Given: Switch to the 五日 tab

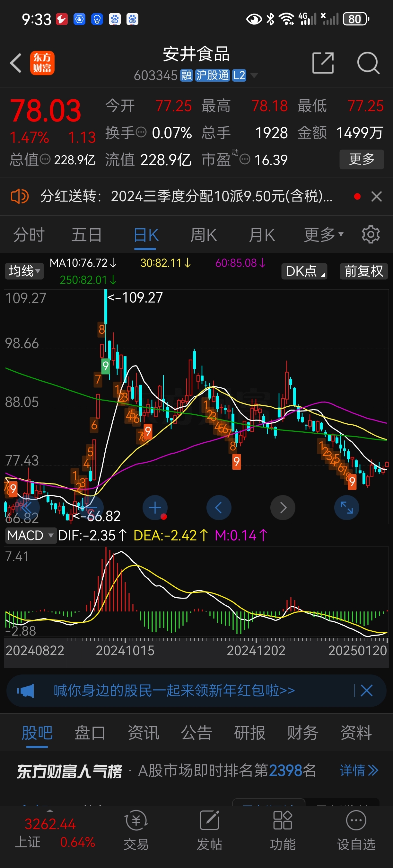Looking at the screenshot, I should point(86,235).
